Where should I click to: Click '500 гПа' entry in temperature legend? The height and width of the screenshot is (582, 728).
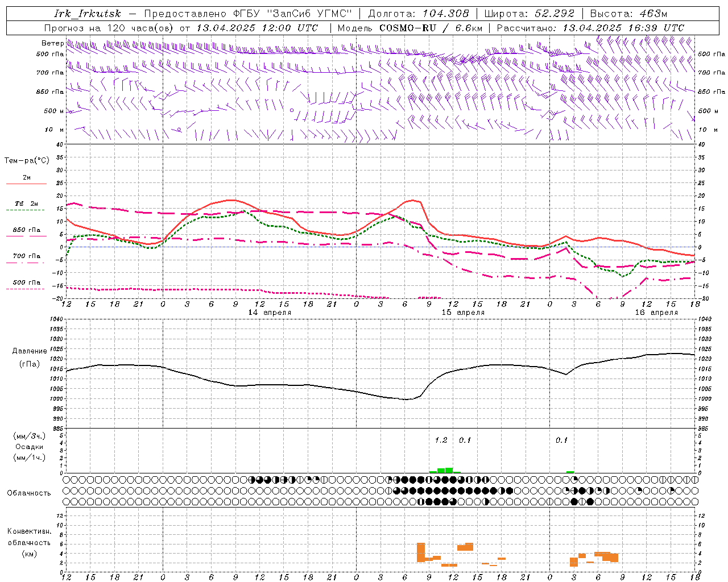(x=26, y=282)
